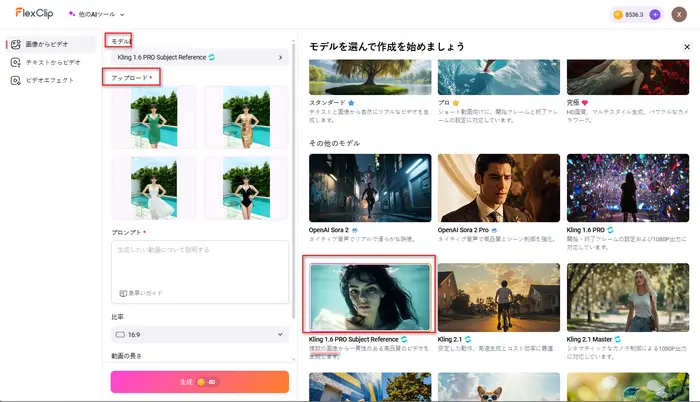Screen dimensions: 700x402
Task: Select the Kling 2.1 Master model thumbnail
Action: coord(628,297)
